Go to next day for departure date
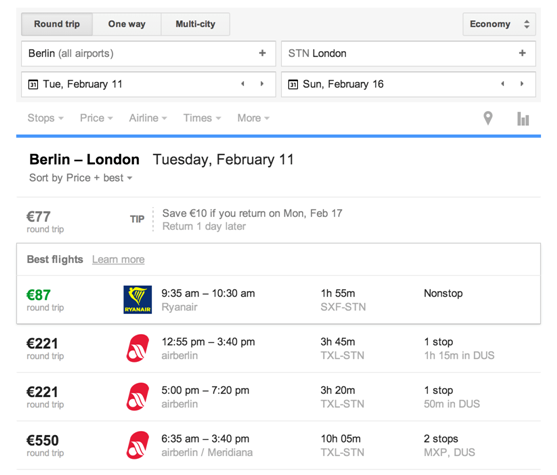 pyautogui.click(x=262, y=84)
